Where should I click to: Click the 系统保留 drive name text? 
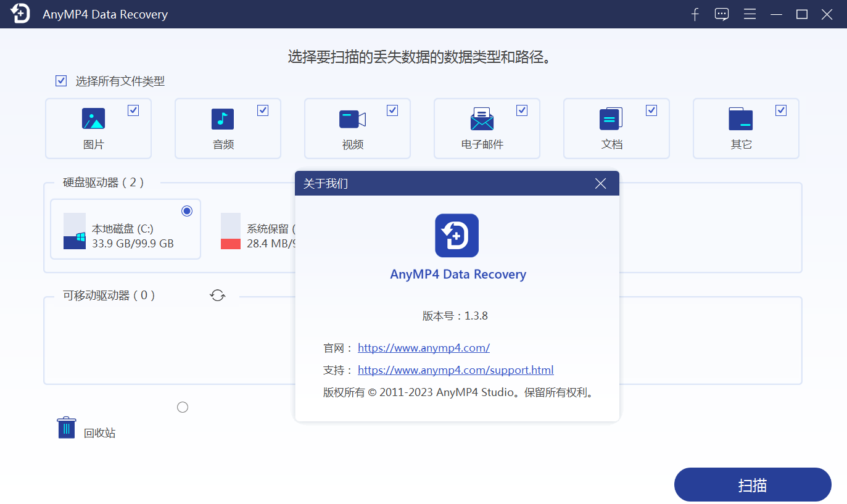coord(271,229)
